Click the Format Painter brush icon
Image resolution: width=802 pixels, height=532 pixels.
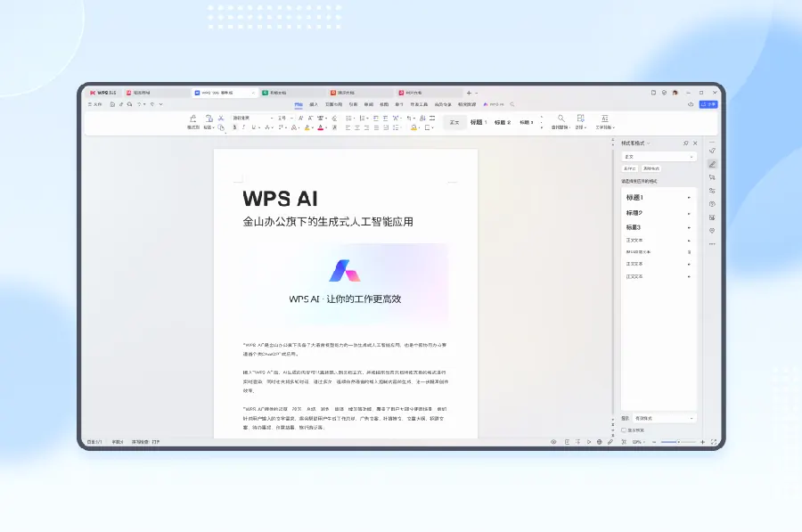tap(192, 119)
